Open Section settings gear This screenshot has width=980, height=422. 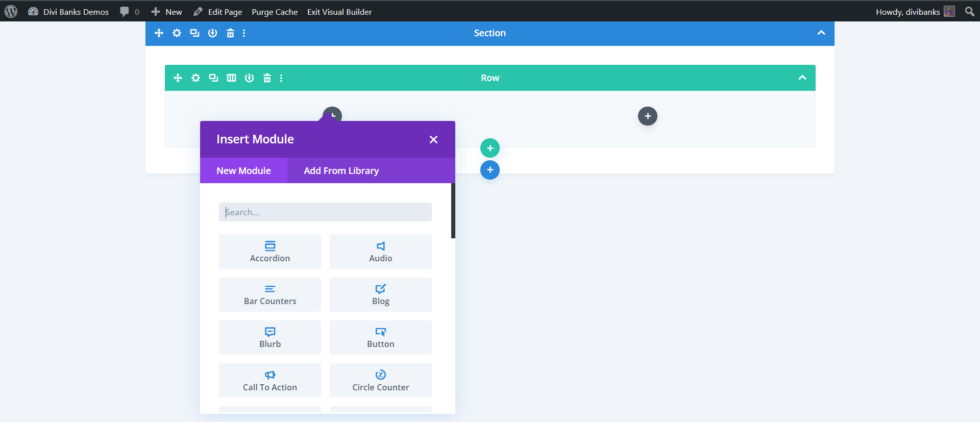click(177, 33)
